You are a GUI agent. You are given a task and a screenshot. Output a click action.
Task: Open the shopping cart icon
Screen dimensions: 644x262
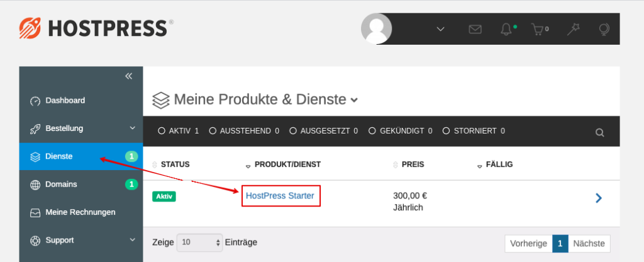click(x=539, y=29)
